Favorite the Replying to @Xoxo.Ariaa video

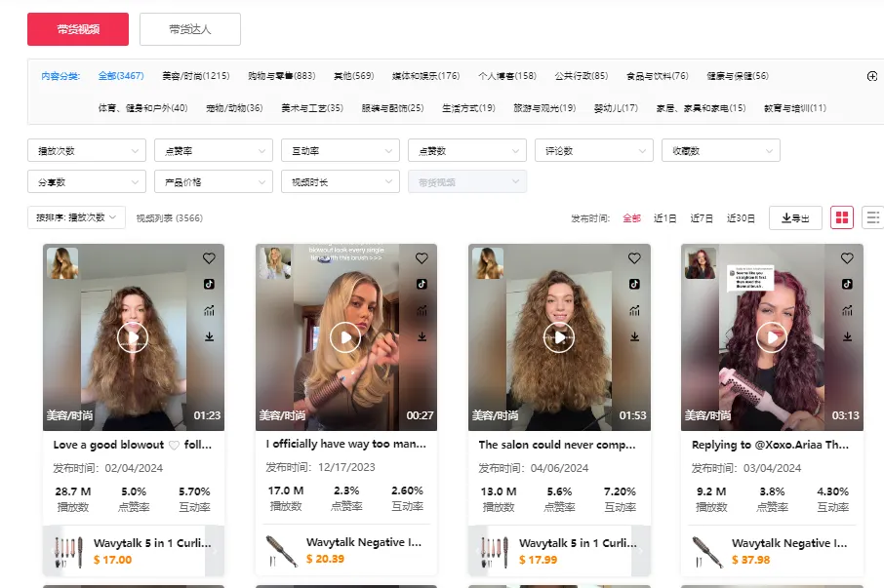(847, 258)
